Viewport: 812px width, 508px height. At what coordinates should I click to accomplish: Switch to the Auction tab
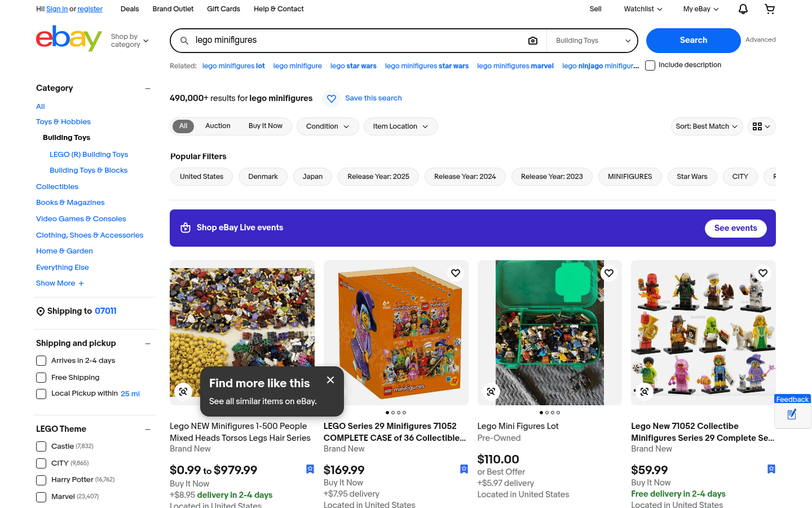click(218, 126)
